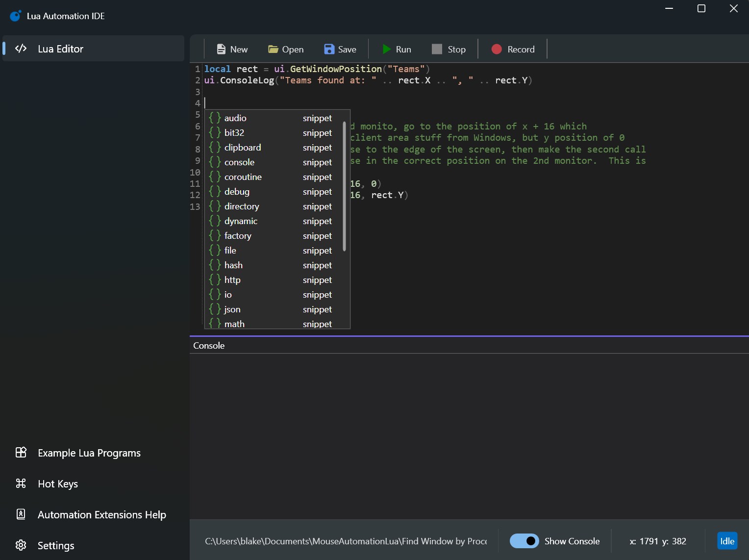Click the Idle status indicator
Viewport: 749px width, 560px height.
pyautogui.click(x=727, y=541)
